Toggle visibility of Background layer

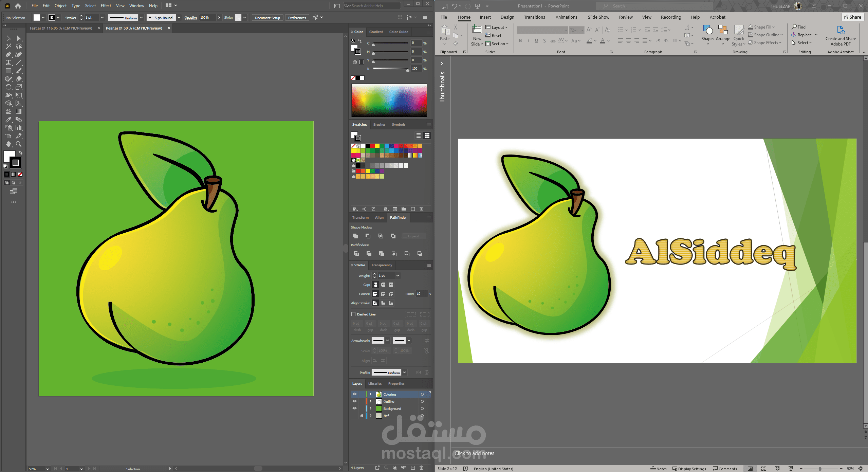coord(354,409)
